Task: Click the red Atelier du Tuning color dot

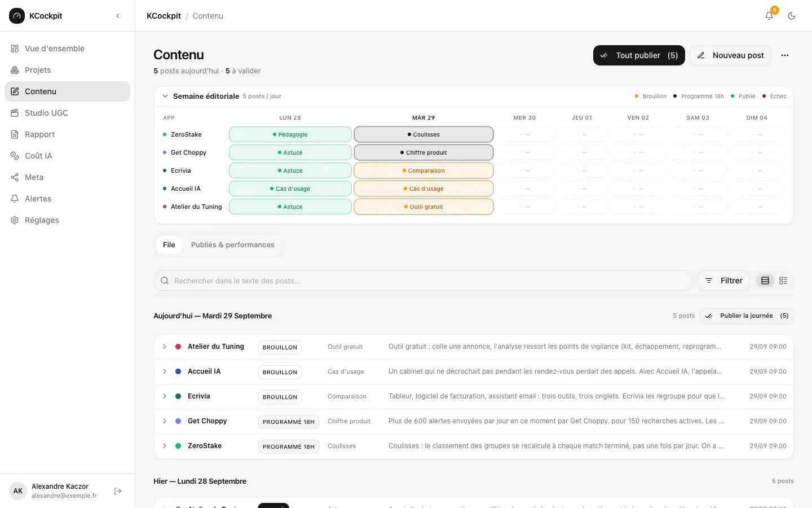Action: [x=178, y=347]
